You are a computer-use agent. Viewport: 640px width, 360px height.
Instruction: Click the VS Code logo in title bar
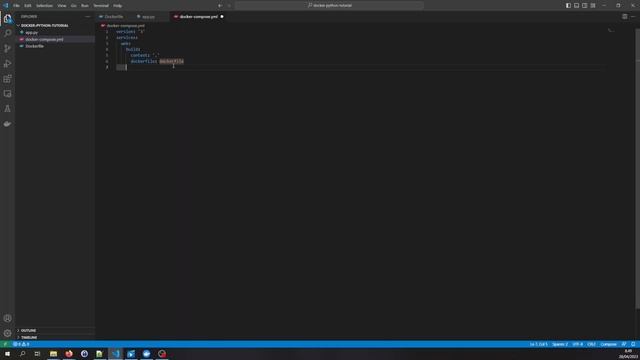5,5
